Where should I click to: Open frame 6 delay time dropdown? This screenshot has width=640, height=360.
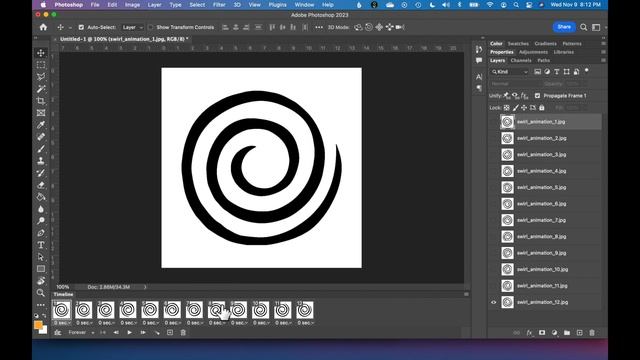click(173, 323)
